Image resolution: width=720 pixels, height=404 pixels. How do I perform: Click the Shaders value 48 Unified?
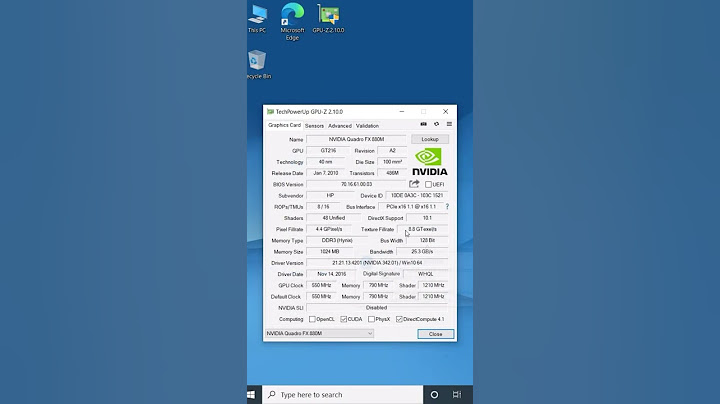pyautogui.click(x=333, y=218)
